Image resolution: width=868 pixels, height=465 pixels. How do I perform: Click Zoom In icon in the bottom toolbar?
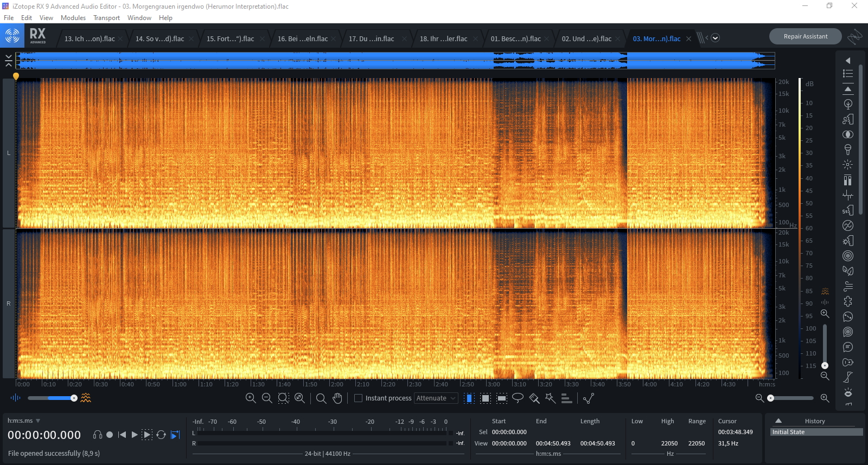coord(251,398)
